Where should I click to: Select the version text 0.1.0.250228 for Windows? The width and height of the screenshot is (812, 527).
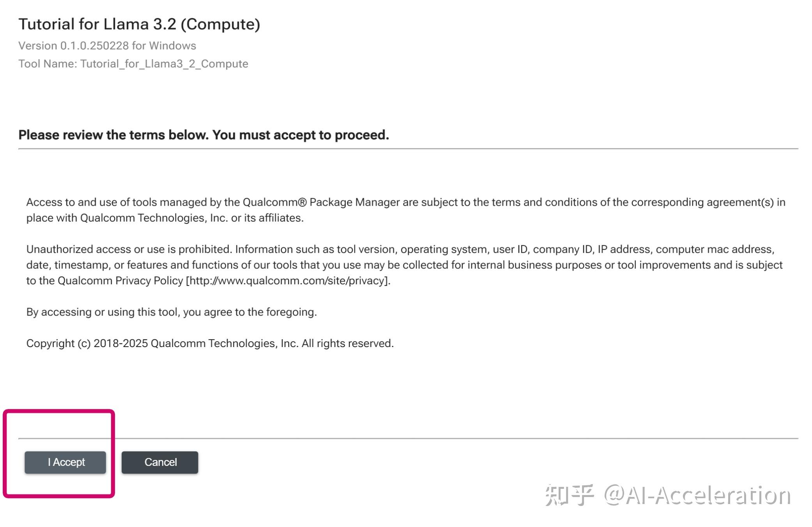pyautogui.click(x=107, y=45)
